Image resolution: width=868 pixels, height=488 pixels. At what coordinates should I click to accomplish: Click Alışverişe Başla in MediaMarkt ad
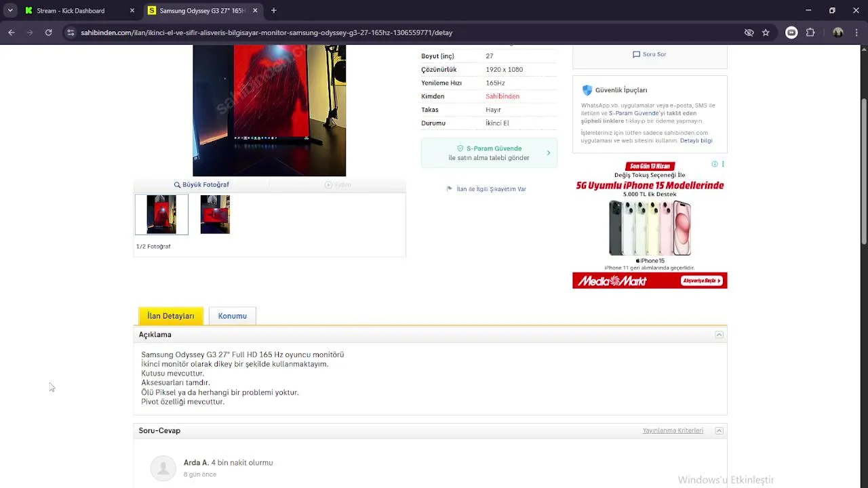click(702, 281)
